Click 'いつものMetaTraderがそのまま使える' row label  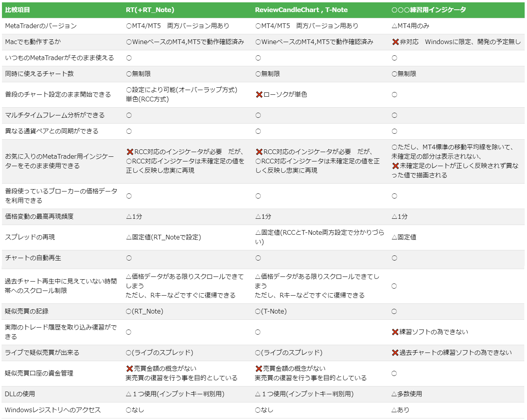[60, 58]
